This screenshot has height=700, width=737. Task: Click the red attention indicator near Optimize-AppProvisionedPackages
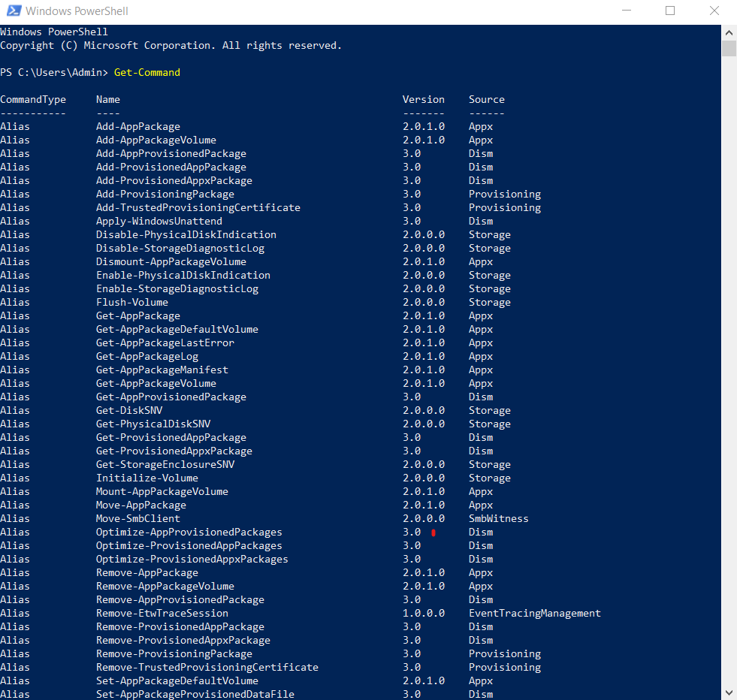click(432, 532)
